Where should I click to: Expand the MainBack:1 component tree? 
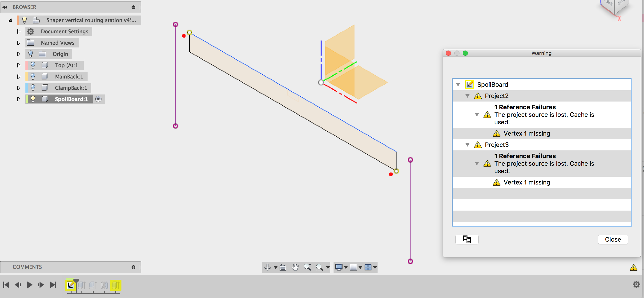19,76
